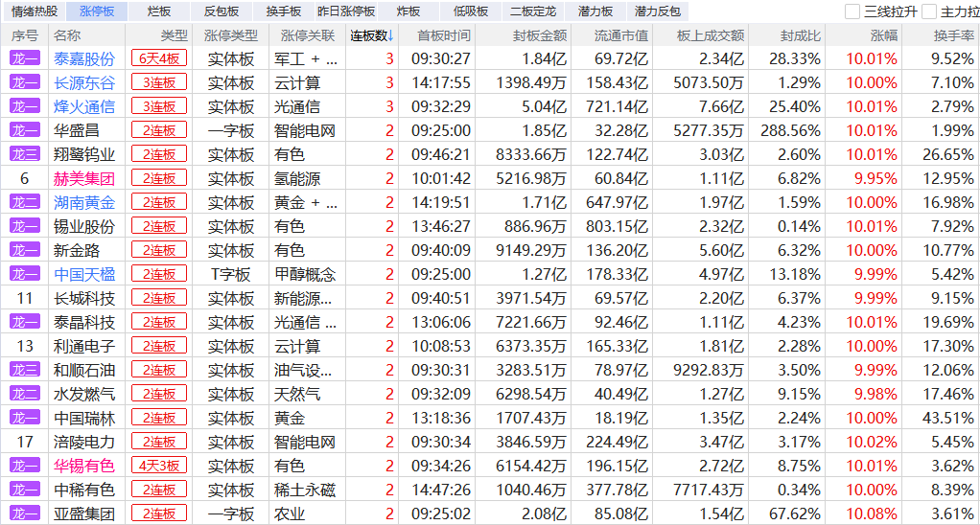980x525 pixels.
Task: Switch to the 情绪热股 tab
Action: point(35,11)
